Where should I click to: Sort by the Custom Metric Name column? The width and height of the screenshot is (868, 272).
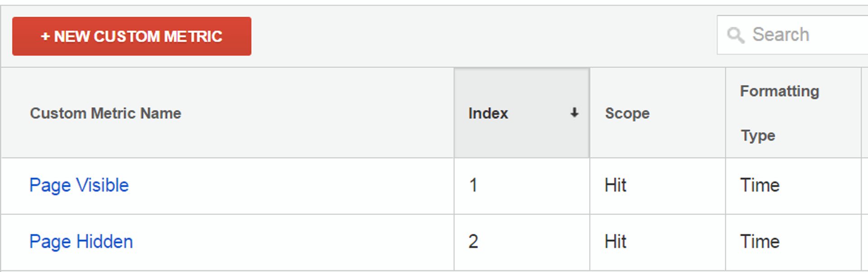[105, 113]
